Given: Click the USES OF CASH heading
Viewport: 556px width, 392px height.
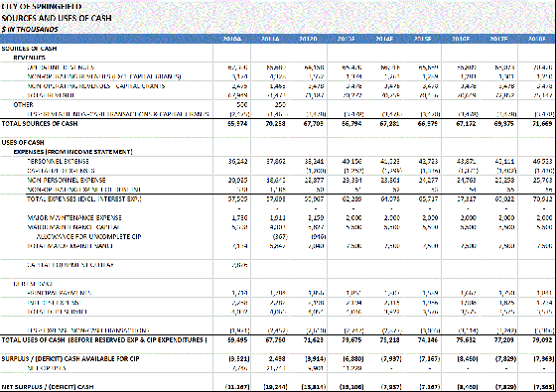Looking at the screenshot, I should coord(23,143).
